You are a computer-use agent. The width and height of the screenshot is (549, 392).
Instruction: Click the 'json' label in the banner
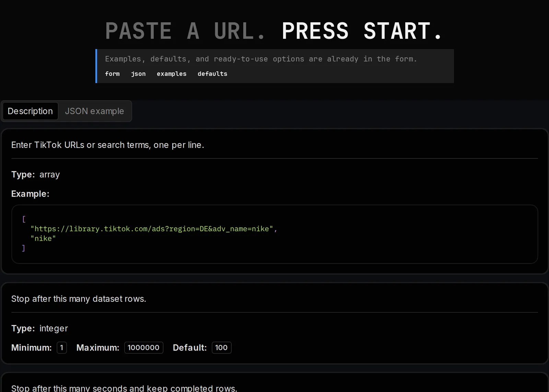(x=138, y=74)
